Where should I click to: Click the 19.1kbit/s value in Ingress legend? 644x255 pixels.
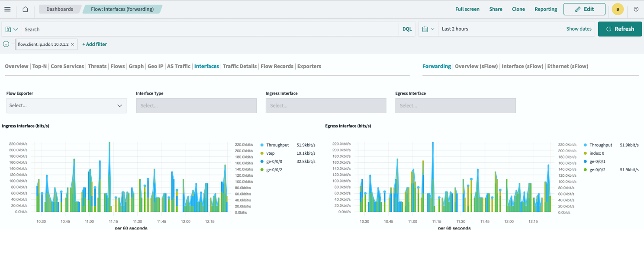tap(306, 153)
